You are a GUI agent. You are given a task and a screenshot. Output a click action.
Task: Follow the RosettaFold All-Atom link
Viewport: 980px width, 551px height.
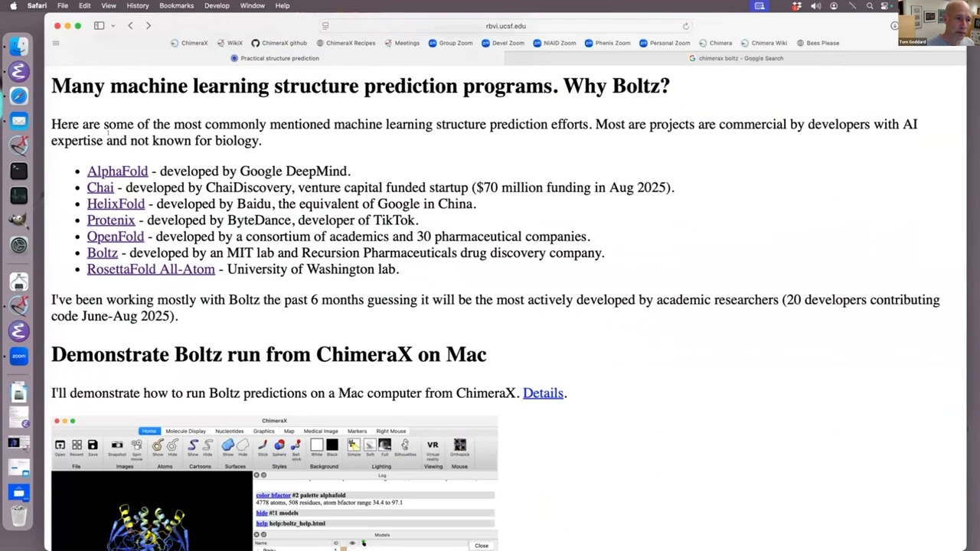(x=151, y=269)
